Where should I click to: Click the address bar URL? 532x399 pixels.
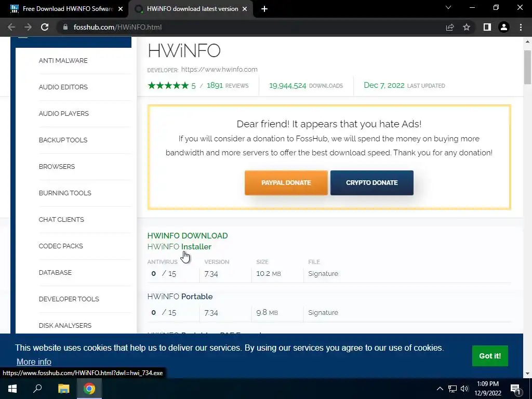pyautogui.click(x=117, y=27)
